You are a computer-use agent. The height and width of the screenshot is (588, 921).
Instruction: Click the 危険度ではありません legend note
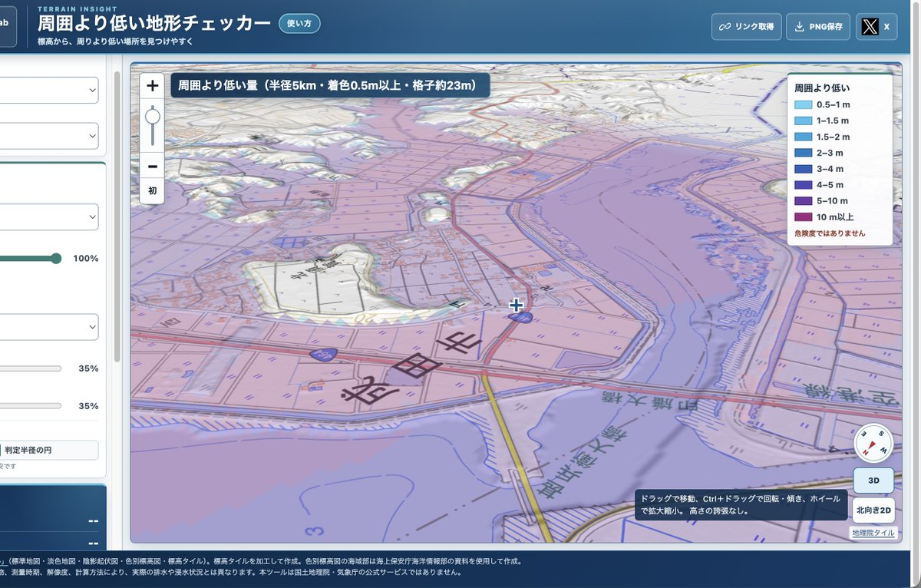pyautogui.click(x=830, y=233)
